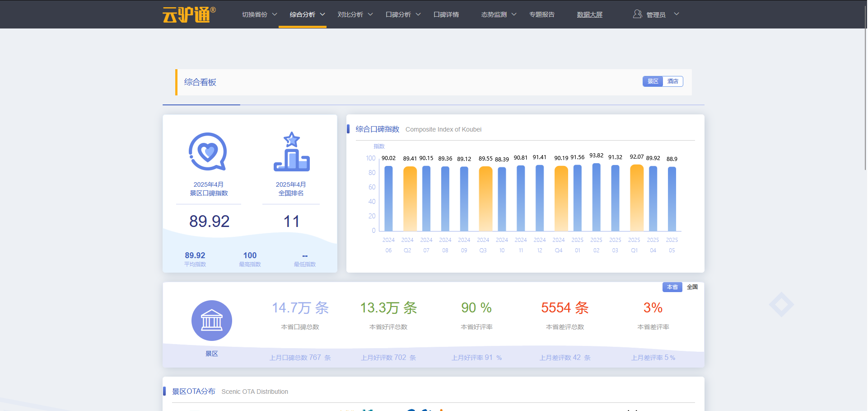Toggle statistics to 全国 scope
The image size is (868, 411).
[x=692, y=287]
